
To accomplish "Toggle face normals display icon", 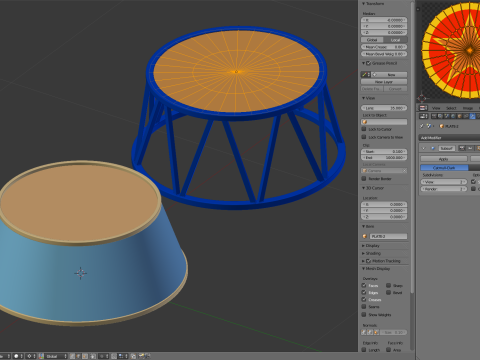I will pos(376,332).
